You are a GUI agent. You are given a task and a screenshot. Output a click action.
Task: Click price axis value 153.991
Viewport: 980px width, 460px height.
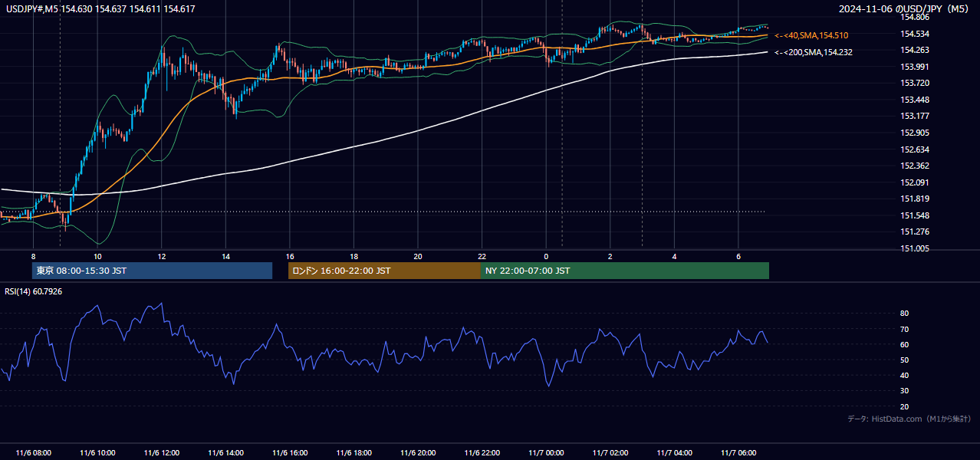[x=916, y=67]
